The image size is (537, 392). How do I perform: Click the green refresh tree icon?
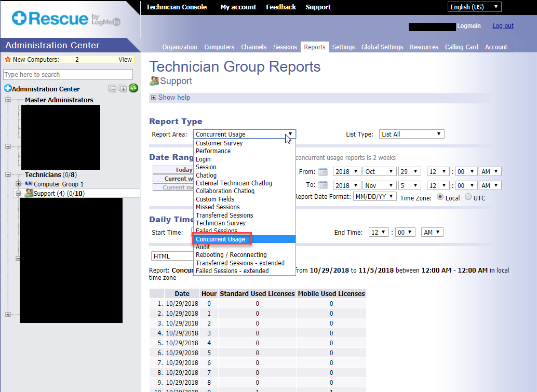click(x=133, y=88)
